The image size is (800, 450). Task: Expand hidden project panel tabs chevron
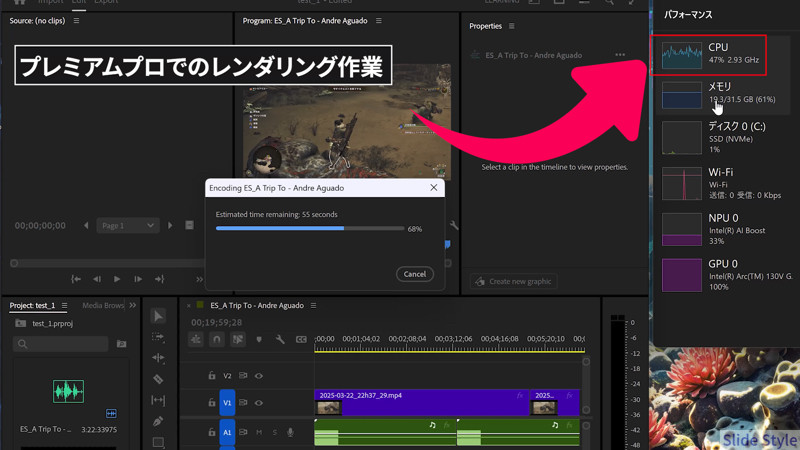[133, 305]
